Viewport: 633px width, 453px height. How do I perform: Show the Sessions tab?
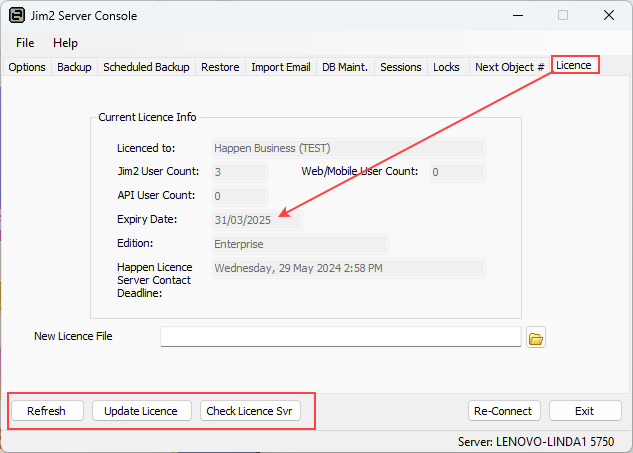pos(400,67)
